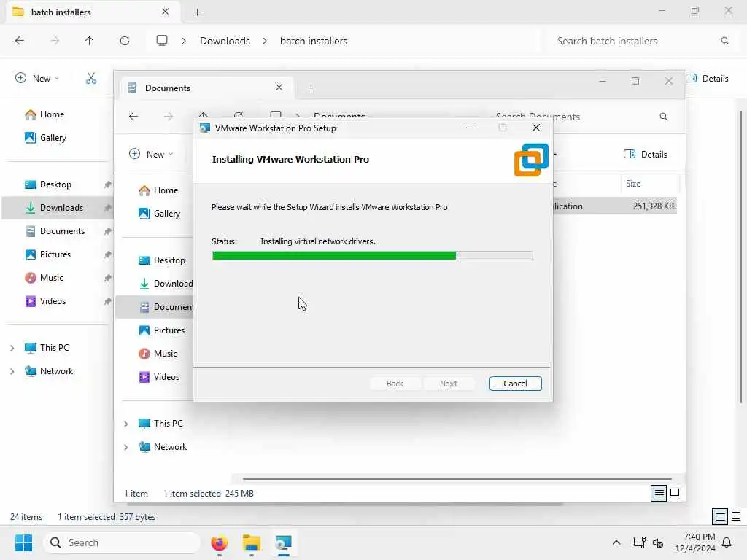Open Gallery in Documents window sidebar
747x560 pixels.
[167, 214]
